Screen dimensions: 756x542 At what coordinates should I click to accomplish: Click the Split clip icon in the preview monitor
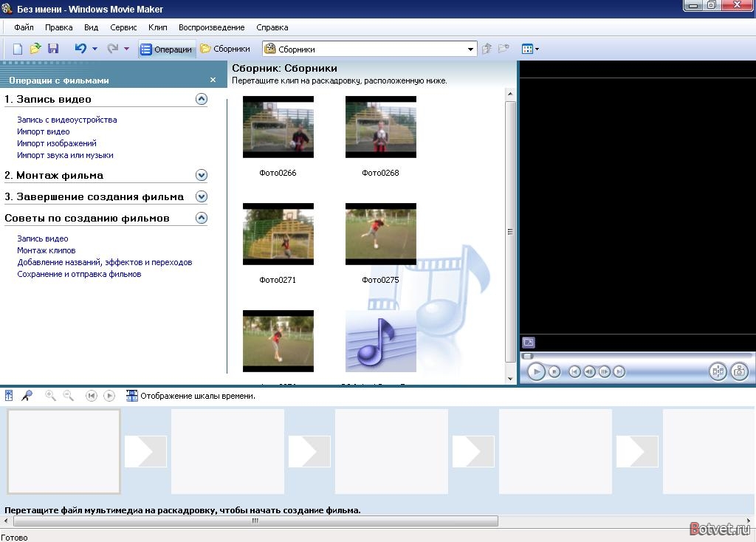(x=718, y=371)
